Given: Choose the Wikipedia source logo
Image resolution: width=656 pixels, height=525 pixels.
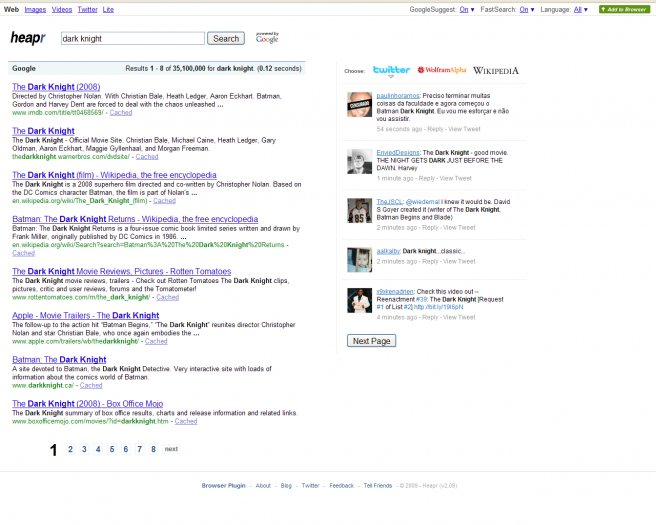Looking at the screenshot, I should (x=496, y=70).
